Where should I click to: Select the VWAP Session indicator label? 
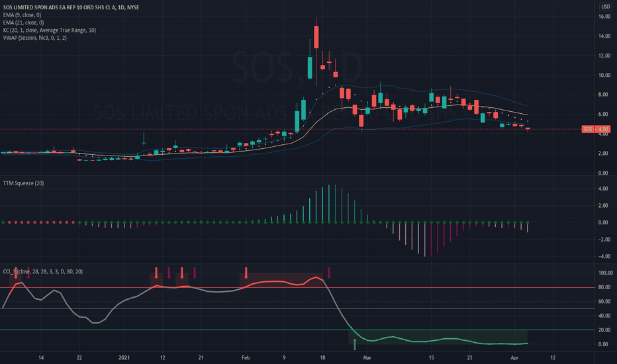coord(34,38)
